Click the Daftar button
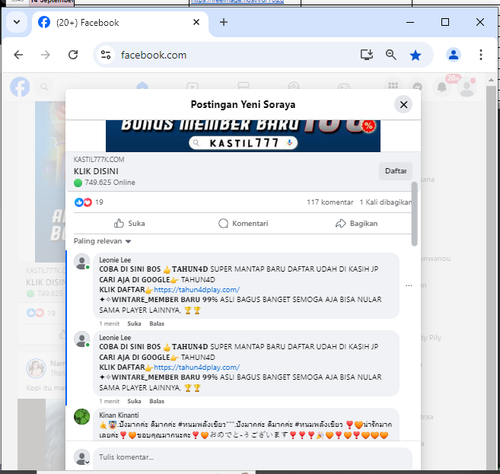 coord(395,171)
